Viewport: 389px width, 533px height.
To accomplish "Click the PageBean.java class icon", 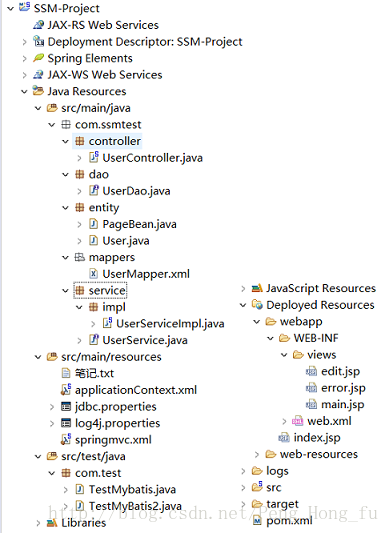I will tap(94, 224).
